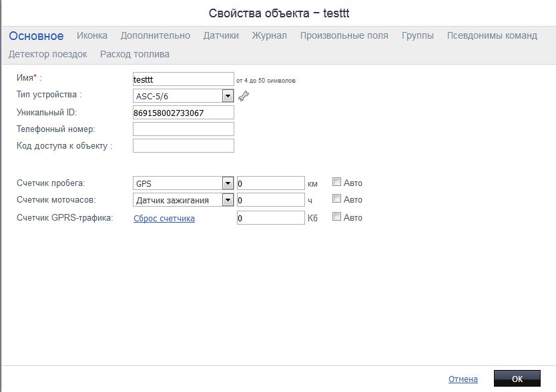The image size is (556, 392).
Task: Enable Авто for Счетчик GPRS-трафика
Action: point(337,217)
